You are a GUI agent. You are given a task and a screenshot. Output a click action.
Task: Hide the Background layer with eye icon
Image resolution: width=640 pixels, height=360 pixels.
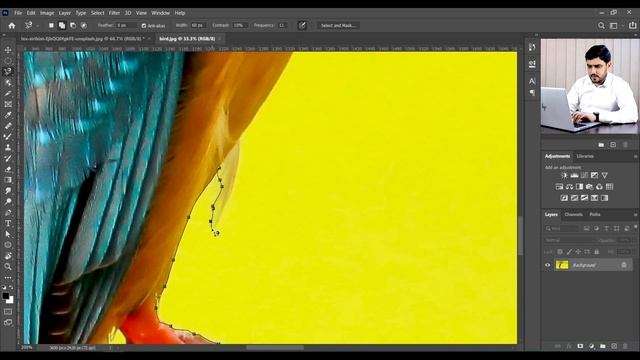click(x=547, y=265)
